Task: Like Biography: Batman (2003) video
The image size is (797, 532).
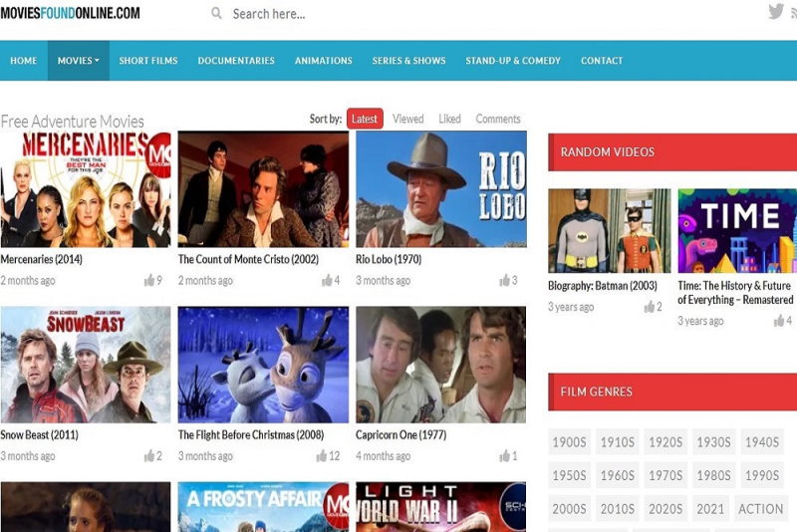Action: [x=650, y=307]
